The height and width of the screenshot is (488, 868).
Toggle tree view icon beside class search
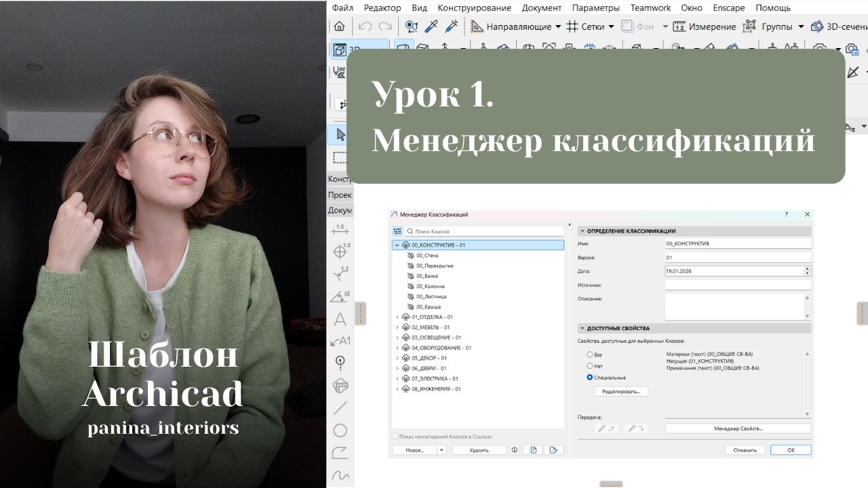(398, 231)
